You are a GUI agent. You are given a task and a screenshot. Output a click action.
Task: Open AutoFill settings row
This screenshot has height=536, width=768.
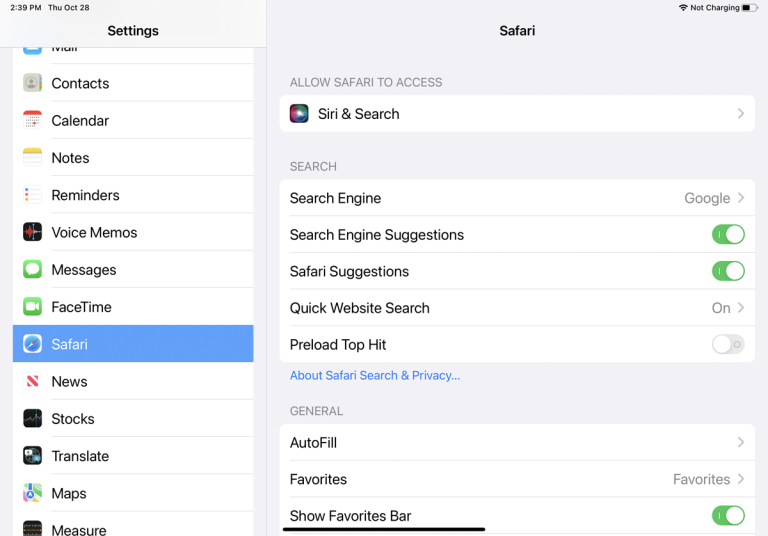tap(516, 442)
